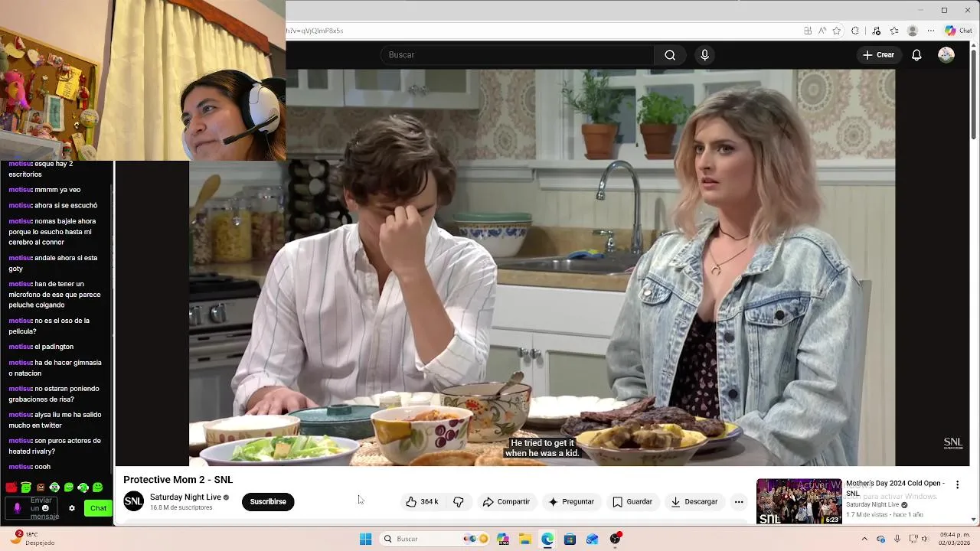Click the YouTube search magnifier button

[670, 55]
